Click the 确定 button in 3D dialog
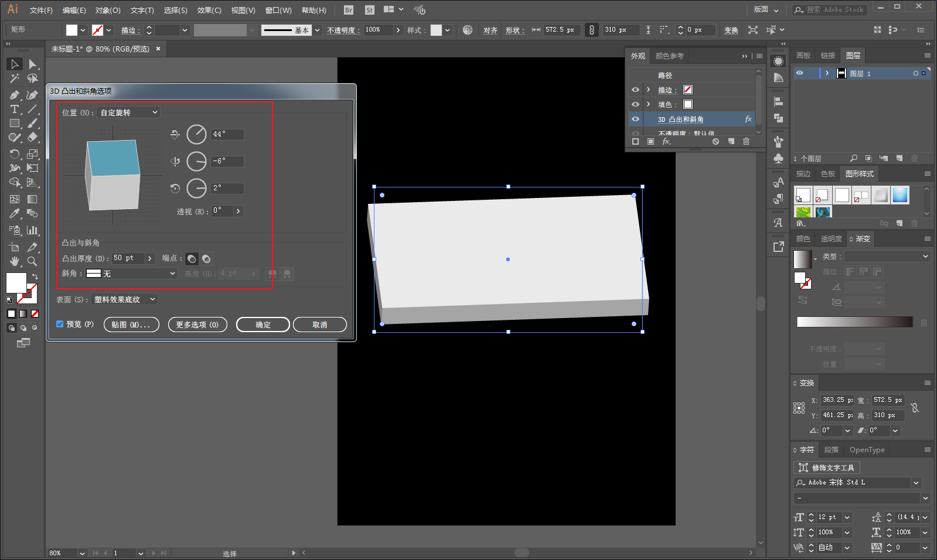The image size is (937, 560). (263, 325)
